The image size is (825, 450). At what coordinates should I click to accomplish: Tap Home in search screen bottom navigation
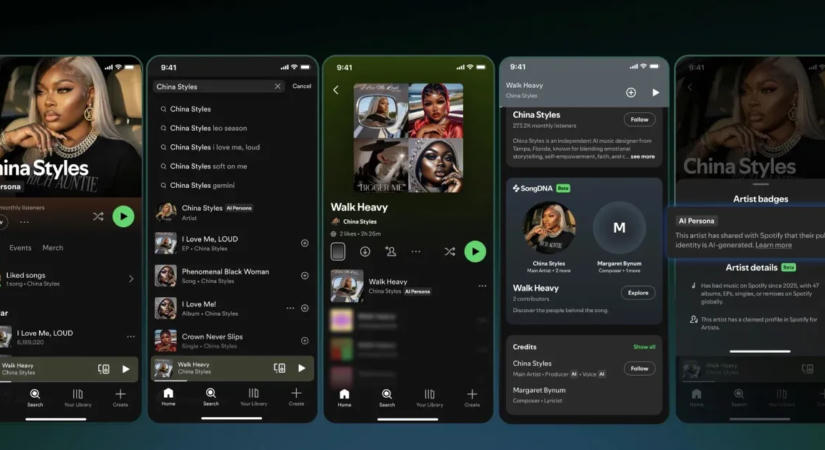coord(168,396)
